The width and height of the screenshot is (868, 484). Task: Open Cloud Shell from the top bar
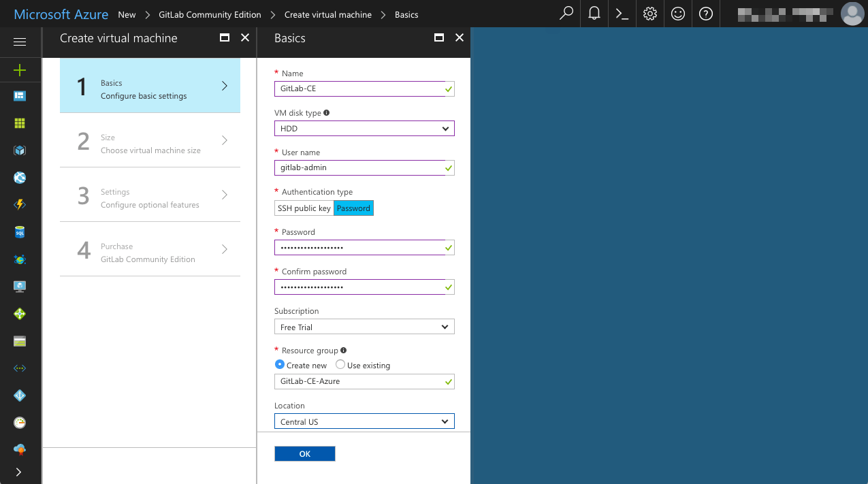(621, 14)
